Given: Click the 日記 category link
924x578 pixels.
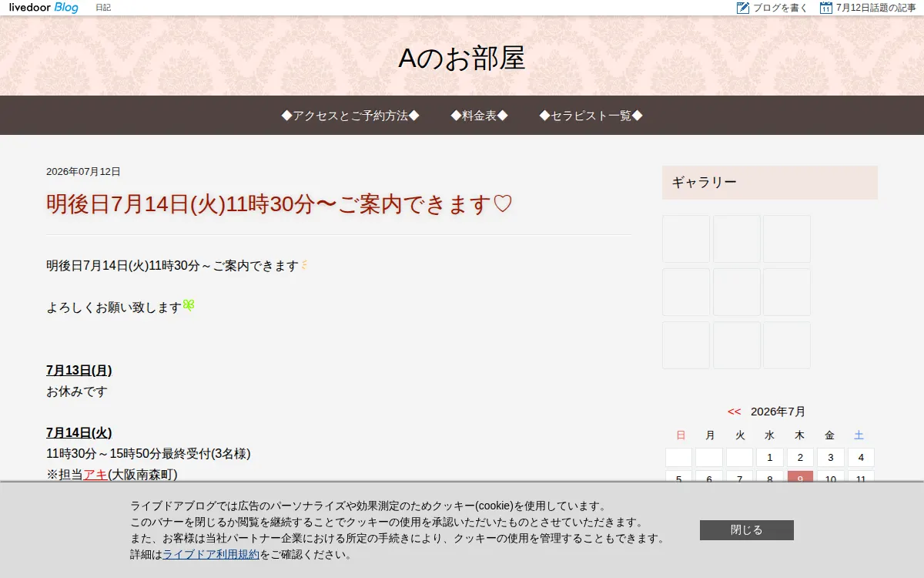Looking at the screenshot, I should pos(103,8).
